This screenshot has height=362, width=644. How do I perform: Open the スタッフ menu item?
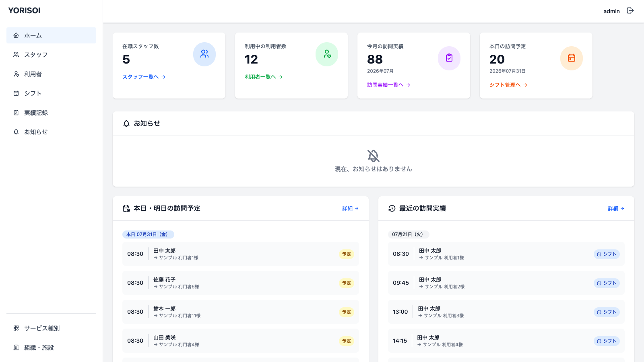point(51,55)
